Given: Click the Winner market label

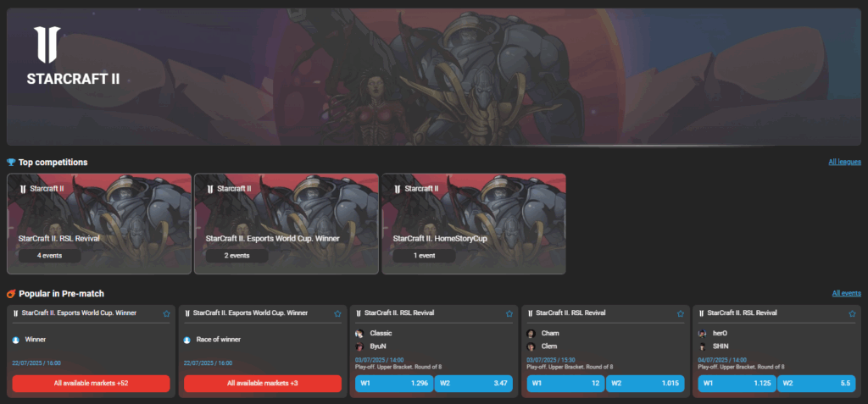Looking at the screenshot, I should (x=36, y=340).
